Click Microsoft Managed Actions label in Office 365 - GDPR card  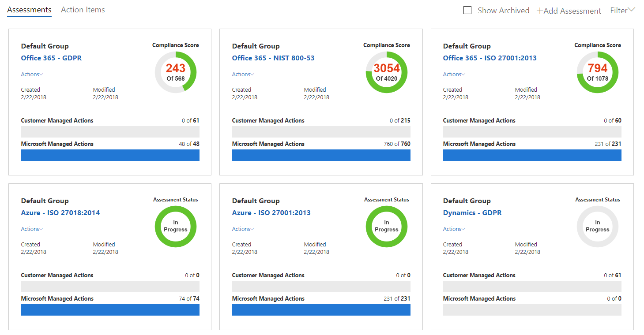(57, 144)
